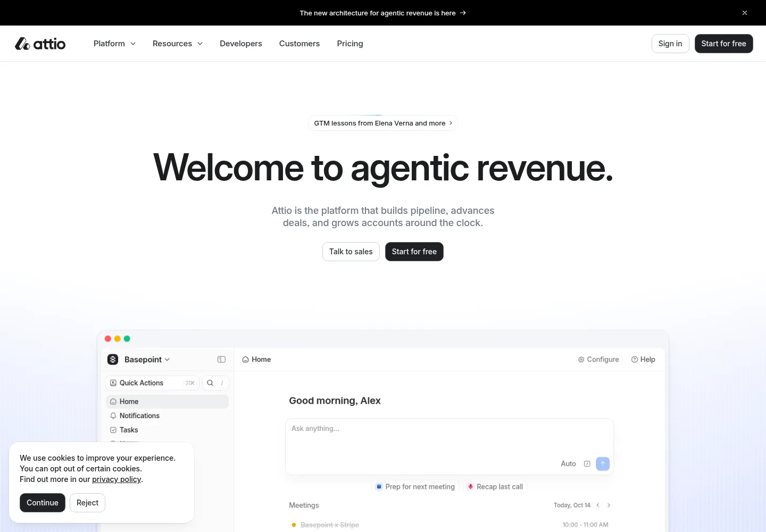Reject optional cookies
The height and width of the screenshot is (532, 766).
(x=87, y=503)
